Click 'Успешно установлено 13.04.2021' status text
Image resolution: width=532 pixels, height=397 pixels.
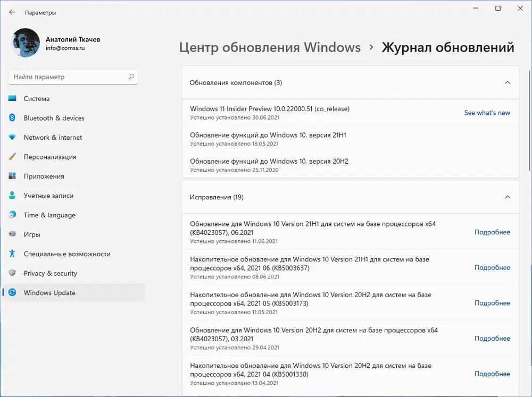click(x=234, y=383)
